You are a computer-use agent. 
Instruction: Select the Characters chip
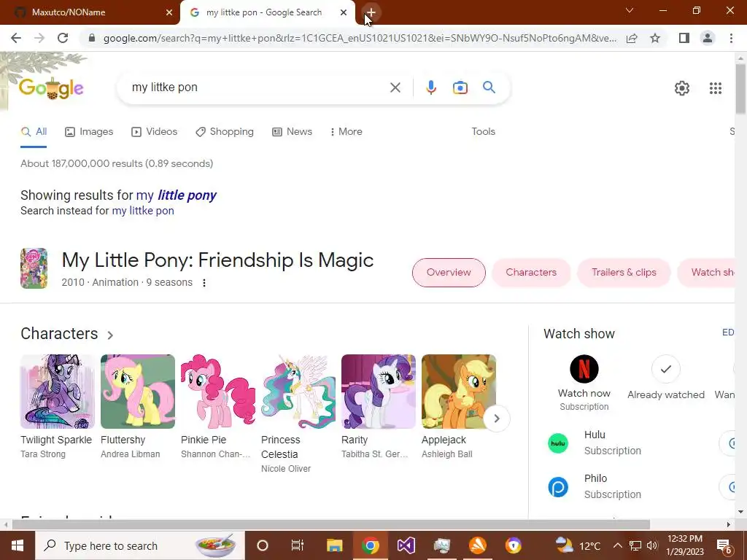pos(531,273)
